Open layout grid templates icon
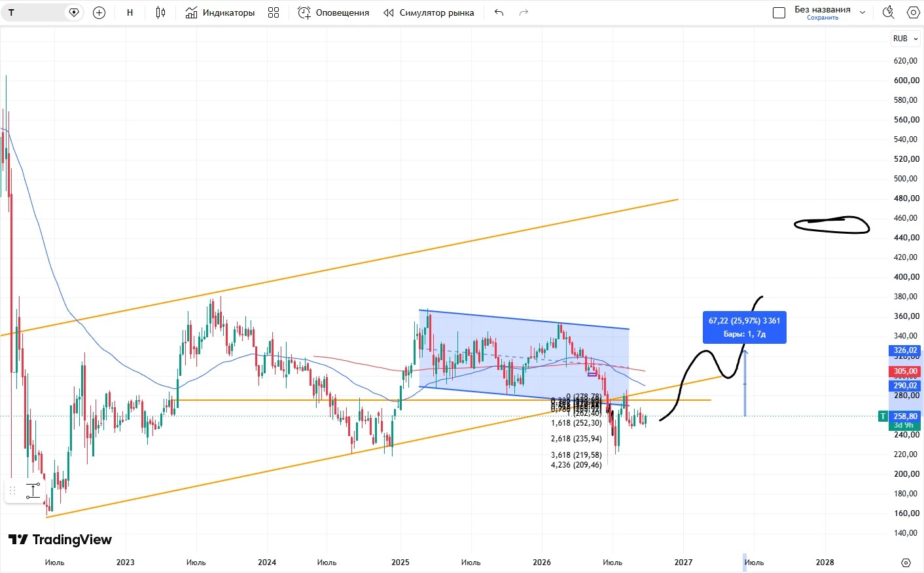This screenshot has width=924, height=573. (274, 12)
